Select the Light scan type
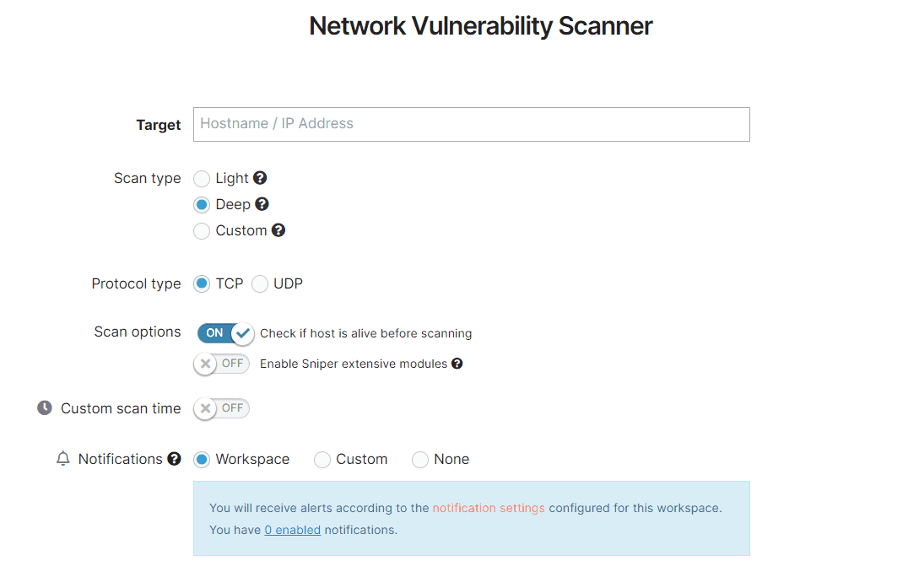919x588 pixels. pos(202,178)
